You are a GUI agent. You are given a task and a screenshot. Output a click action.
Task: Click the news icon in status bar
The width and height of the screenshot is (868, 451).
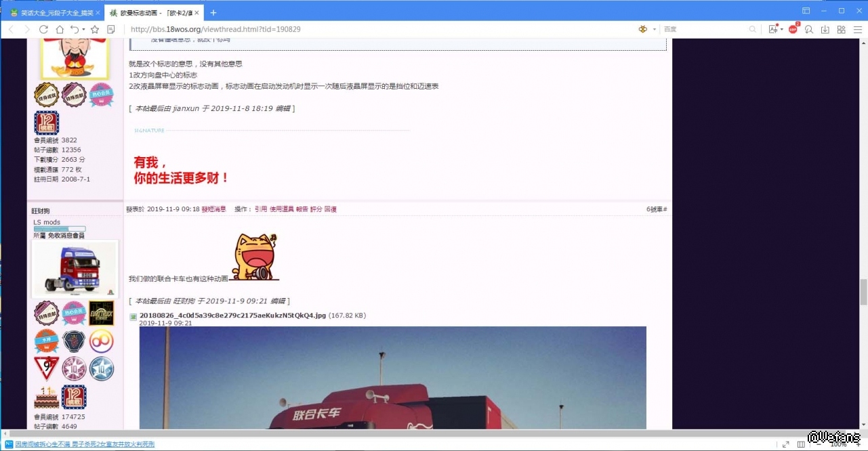tap(9, 444)
